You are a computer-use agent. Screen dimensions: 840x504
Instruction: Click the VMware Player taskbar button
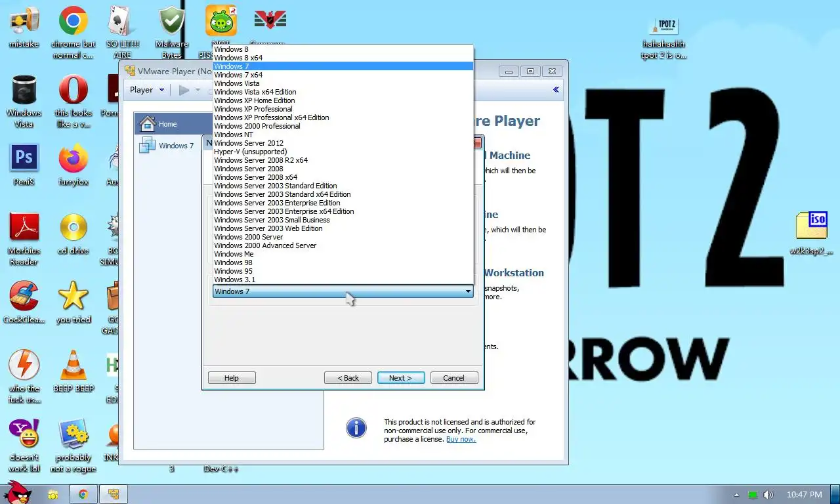114,494
